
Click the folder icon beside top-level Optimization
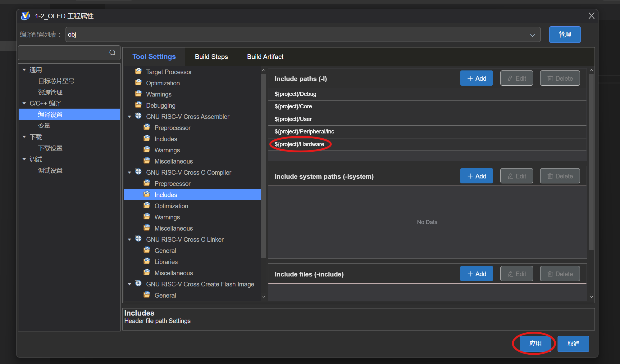point(139,83)
